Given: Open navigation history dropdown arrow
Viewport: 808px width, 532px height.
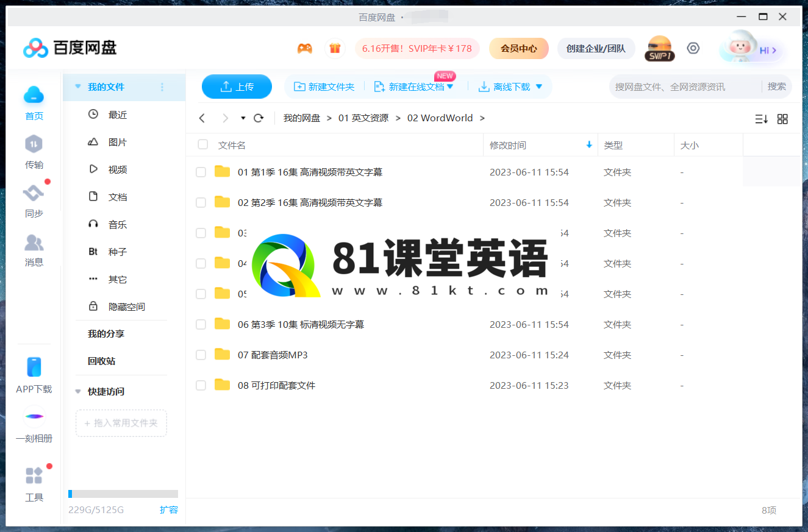Looking at the screenshot, I should click(243, 118).
